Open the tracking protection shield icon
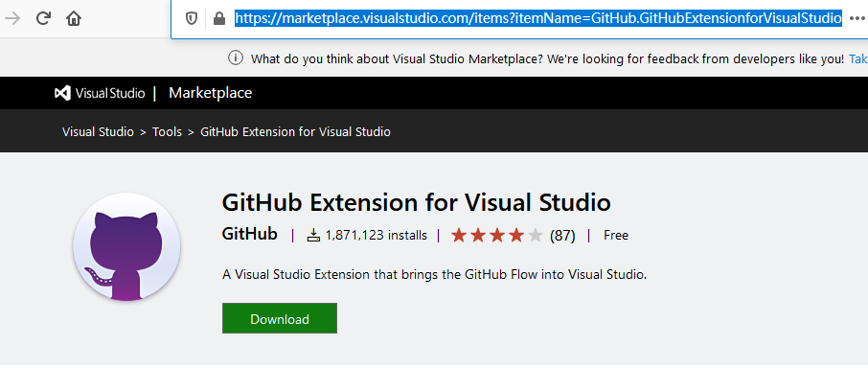This screenshot has width=868, height=368. point(192,19)
